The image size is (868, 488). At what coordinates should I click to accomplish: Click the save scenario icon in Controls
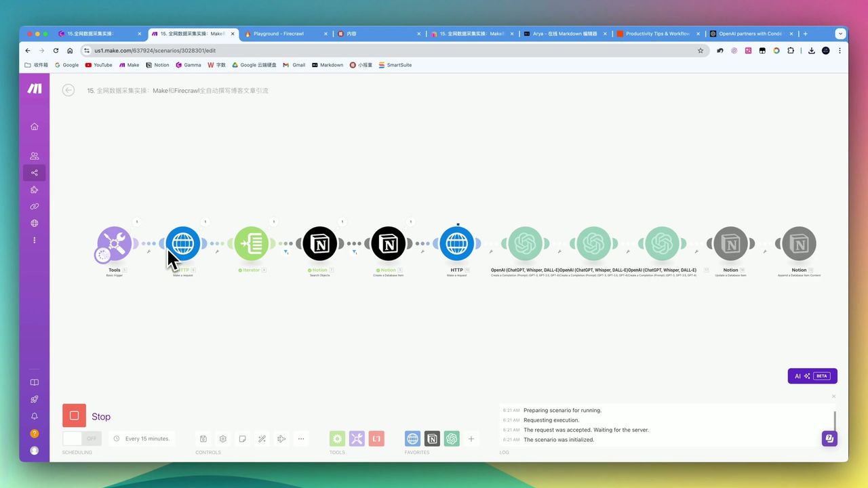coord(203,439)
